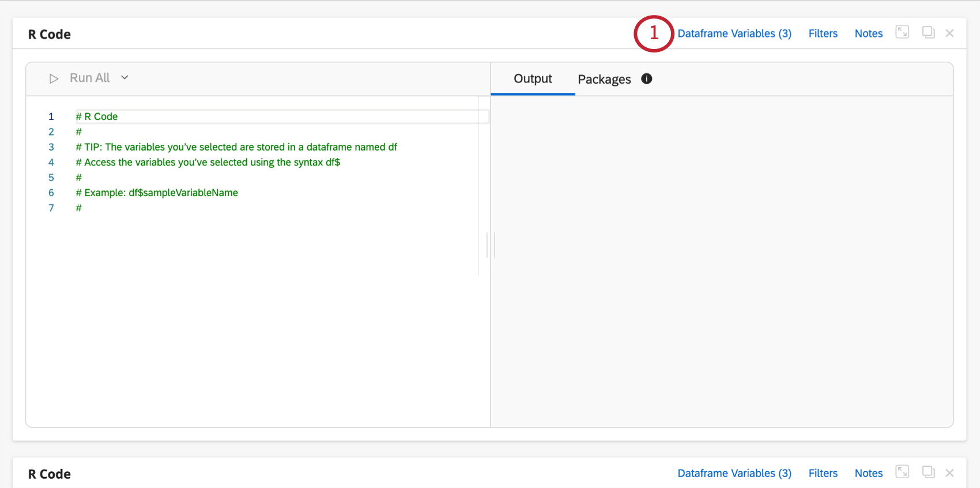Open Filters in the bottom R Code card
This screenshot has height=488, width=980.
823,473
